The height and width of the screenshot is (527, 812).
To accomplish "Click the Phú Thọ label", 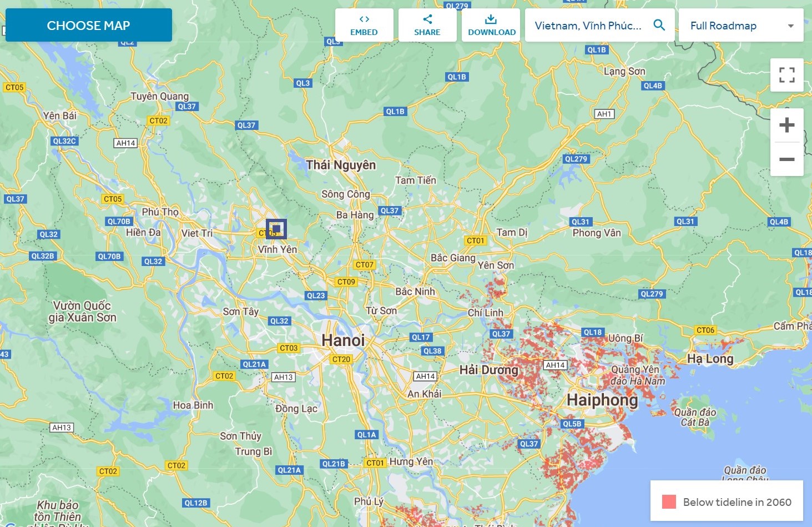I will coord(160,212).
